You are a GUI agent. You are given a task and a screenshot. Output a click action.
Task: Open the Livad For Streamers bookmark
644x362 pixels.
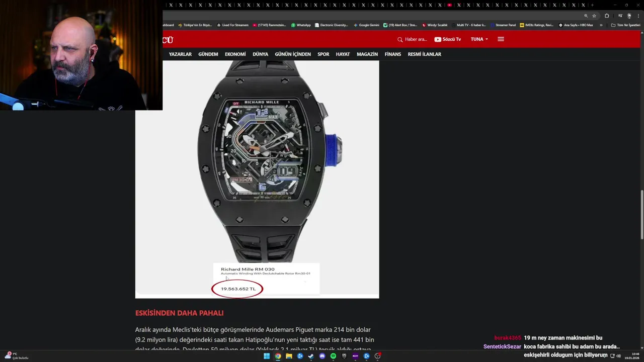coord(233,25)
